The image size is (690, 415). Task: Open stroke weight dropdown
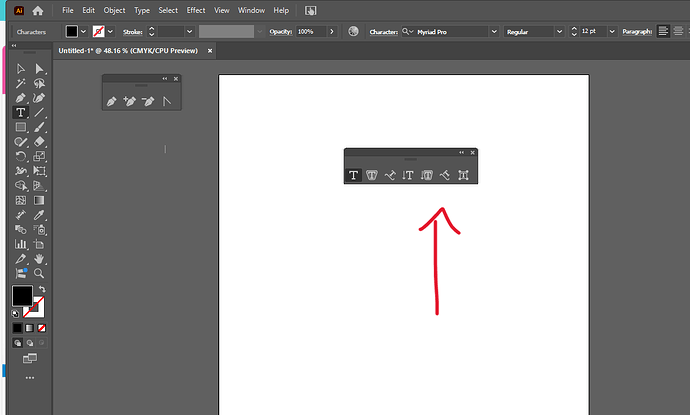(189, 32)
